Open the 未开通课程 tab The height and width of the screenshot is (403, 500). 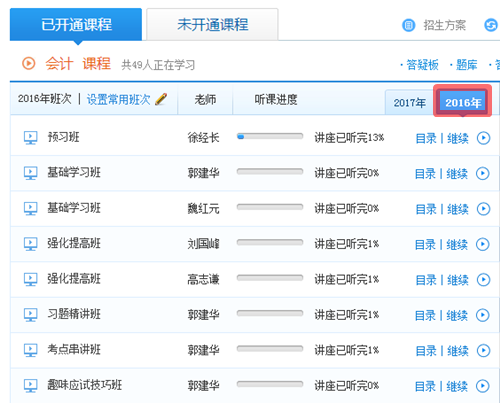click(x=212, y=25)
